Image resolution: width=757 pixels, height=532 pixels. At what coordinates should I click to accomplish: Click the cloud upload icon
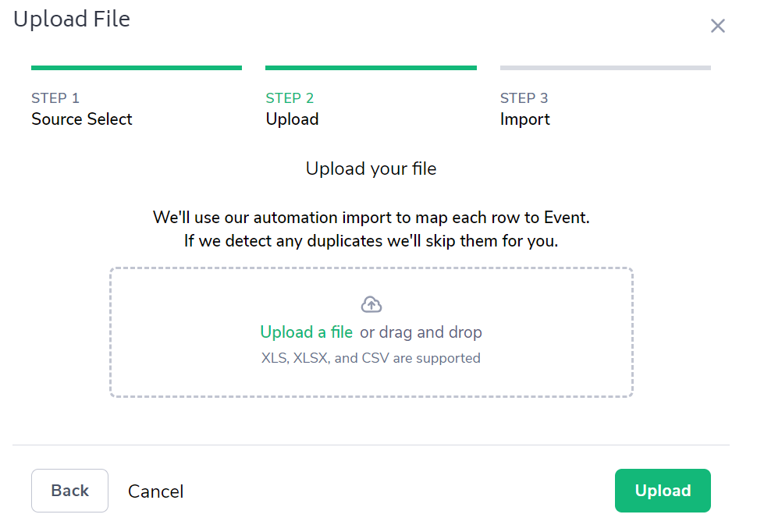371,304
